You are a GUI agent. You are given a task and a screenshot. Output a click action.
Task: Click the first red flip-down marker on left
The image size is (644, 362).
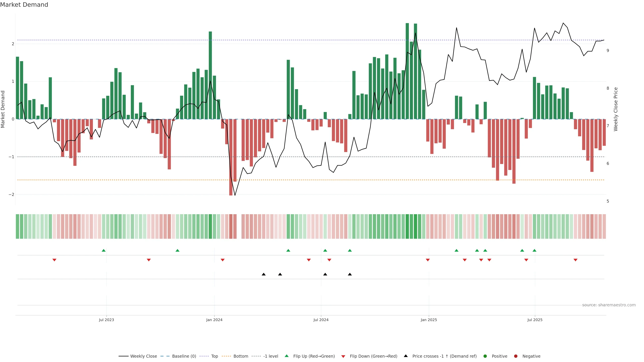click(54, 260)
